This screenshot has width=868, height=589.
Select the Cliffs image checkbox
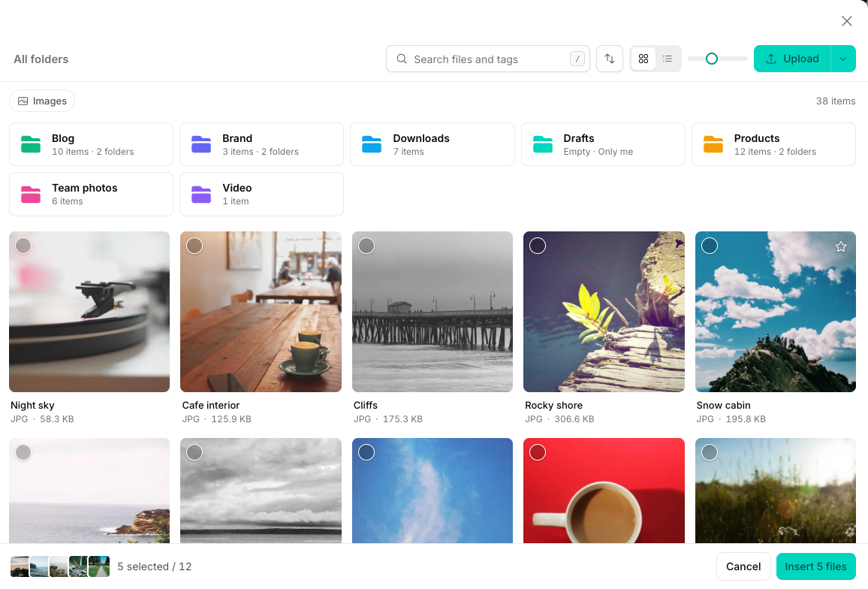(x=366, y=246)
